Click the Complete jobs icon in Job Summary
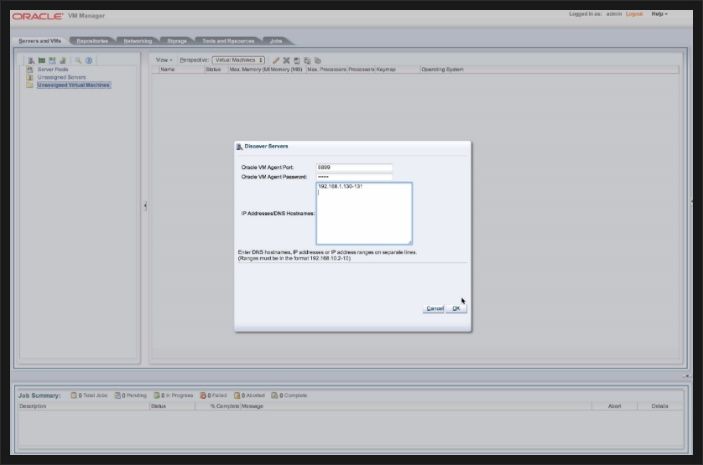Viewport: 703px width, 465px height. (274, 395)
